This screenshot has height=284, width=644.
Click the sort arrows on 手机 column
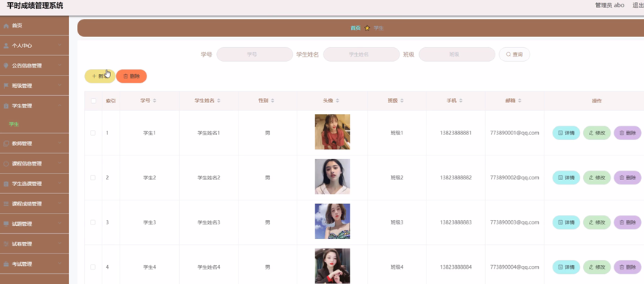pyautogui.click(x=461, y=101)
